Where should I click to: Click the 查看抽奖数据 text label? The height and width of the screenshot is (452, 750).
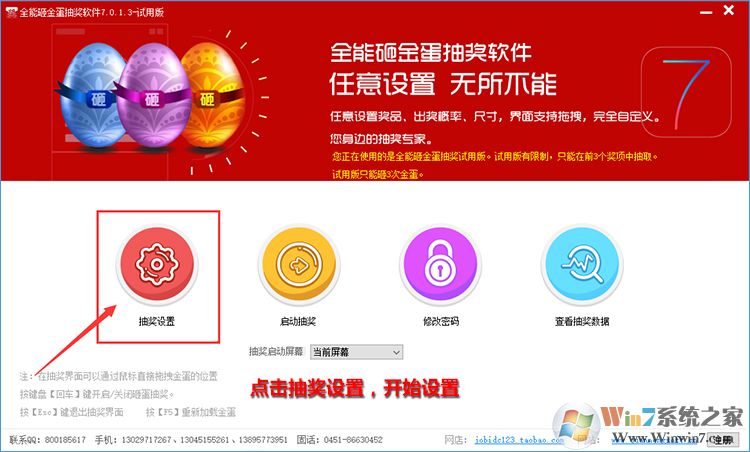pos(582,321)
